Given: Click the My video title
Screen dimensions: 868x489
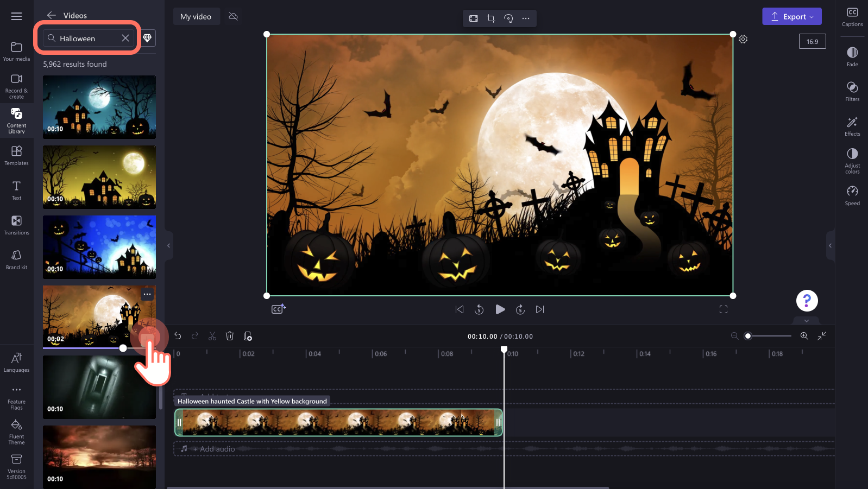Looking at the screenshot, I should [196, 16].
